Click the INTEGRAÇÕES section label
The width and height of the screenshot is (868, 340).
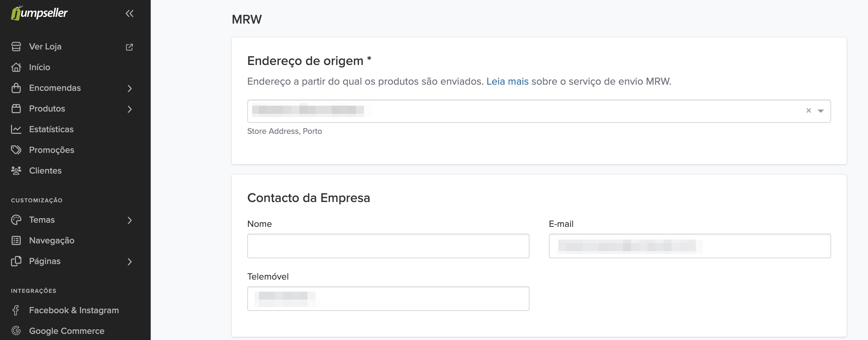pyautogui.click(x=33, y=291)
